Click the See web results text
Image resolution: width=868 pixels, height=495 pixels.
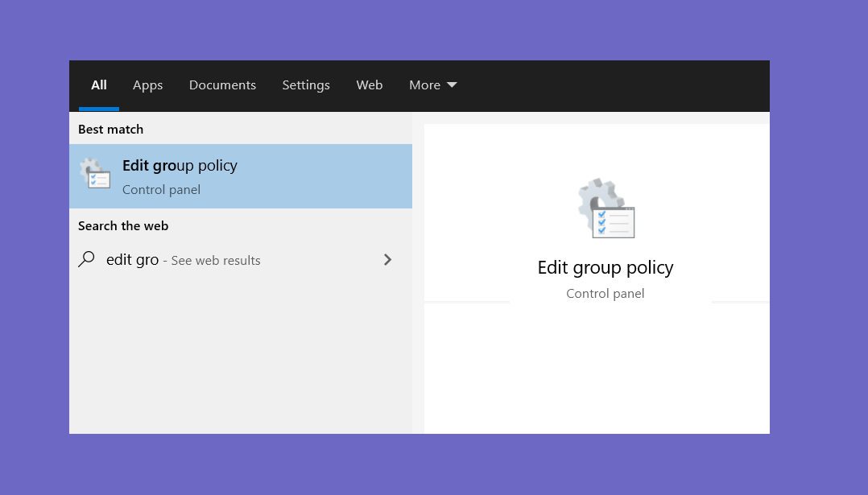[x=216, y=261]
